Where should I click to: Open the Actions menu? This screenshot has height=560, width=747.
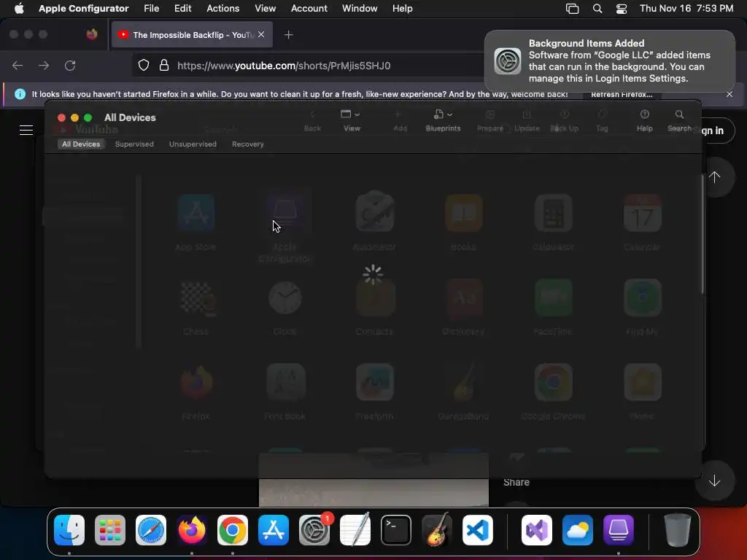(222, 8)
